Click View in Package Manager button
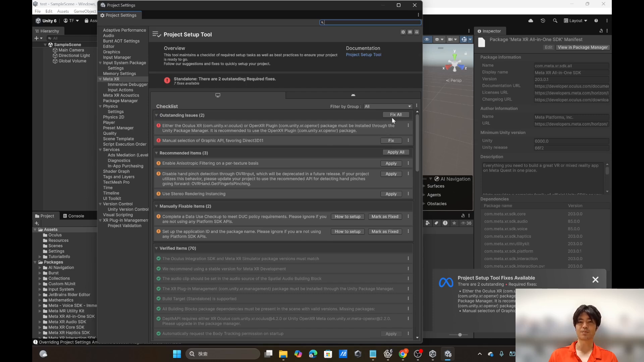 point(583,47)
